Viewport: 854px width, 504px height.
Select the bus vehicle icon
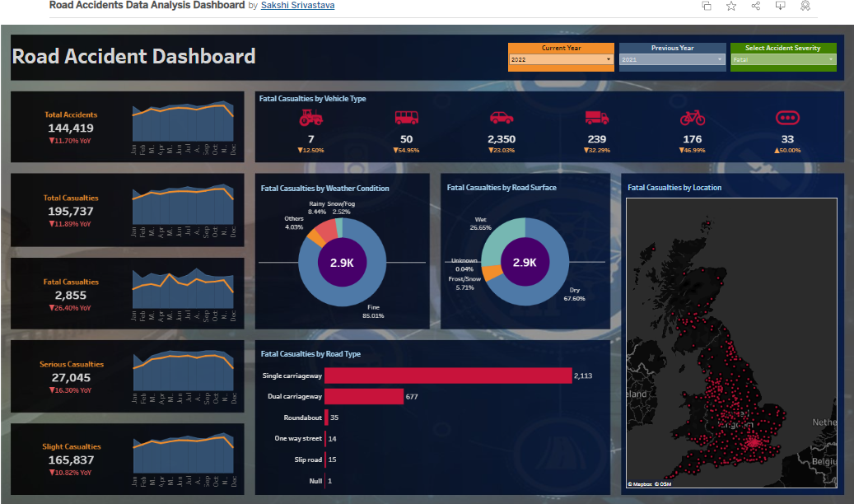(x=406, y=117)
